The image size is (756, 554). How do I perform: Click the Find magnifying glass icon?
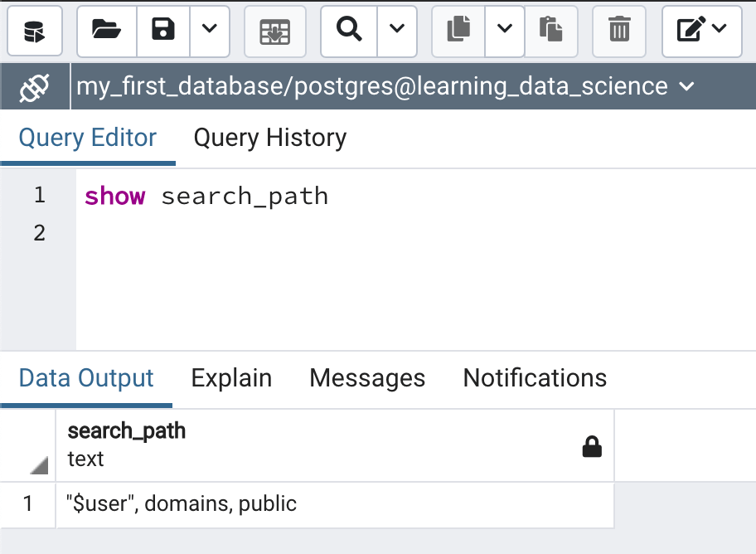click(350, 31)
